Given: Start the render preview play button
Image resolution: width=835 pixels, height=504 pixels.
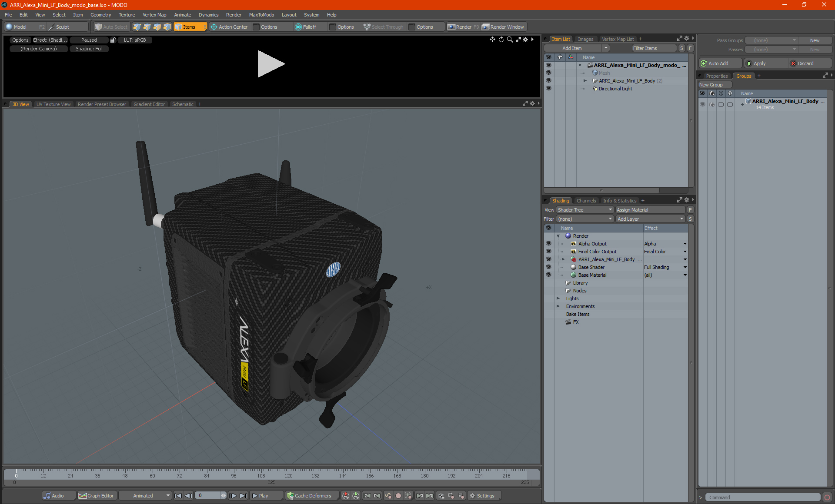Looking at the screenshot, I should click(x=271, y=64).
